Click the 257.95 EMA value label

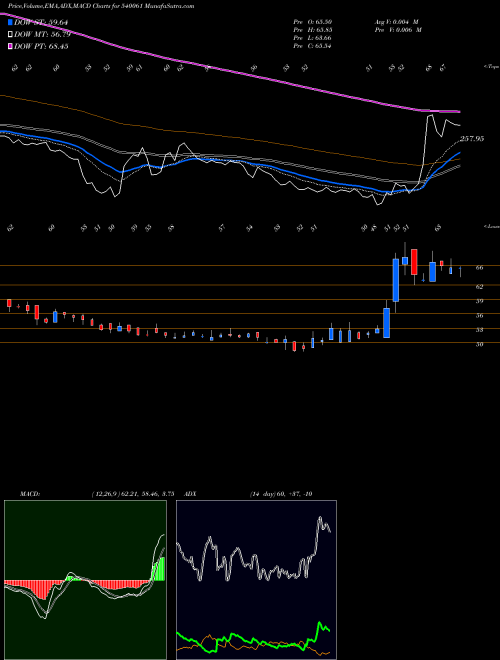coord(472,138)
